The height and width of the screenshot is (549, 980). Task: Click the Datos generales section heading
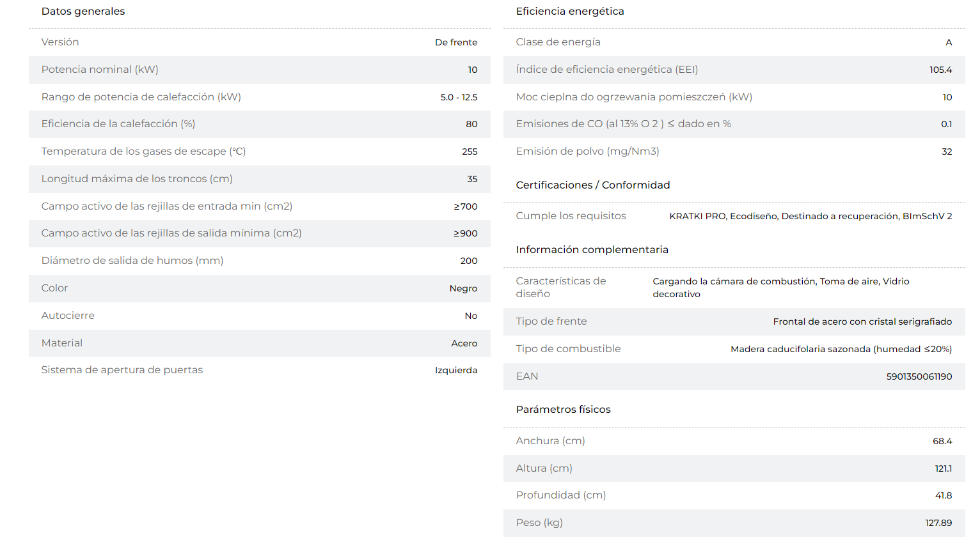click(83, 12)
